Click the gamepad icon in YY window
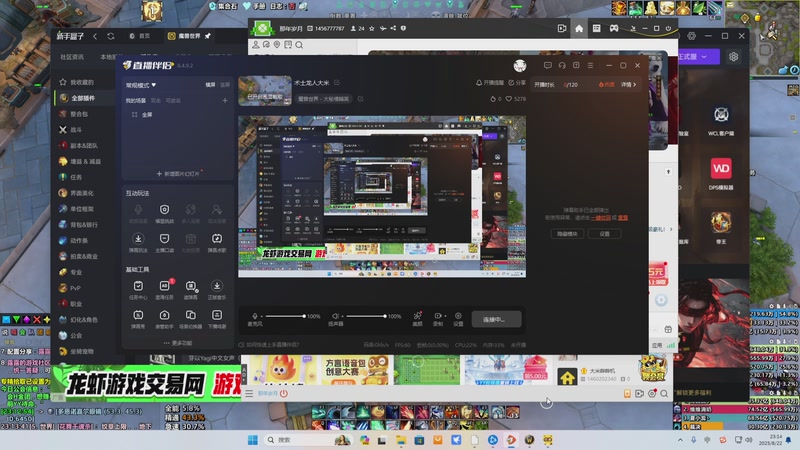 [x=614, y=29]
